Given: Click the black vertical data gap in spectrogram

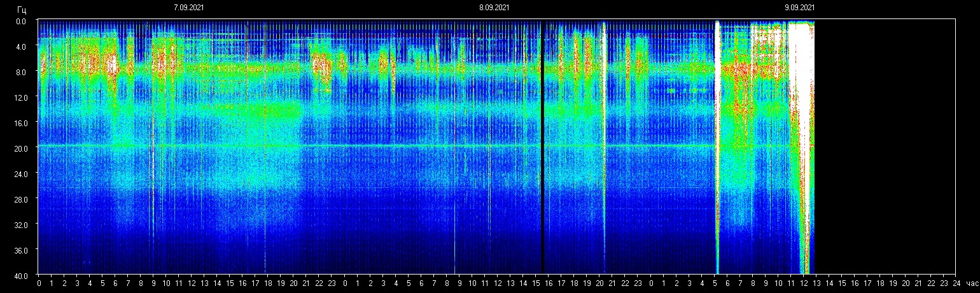Looking at the screenshot, I should (542, 146).
